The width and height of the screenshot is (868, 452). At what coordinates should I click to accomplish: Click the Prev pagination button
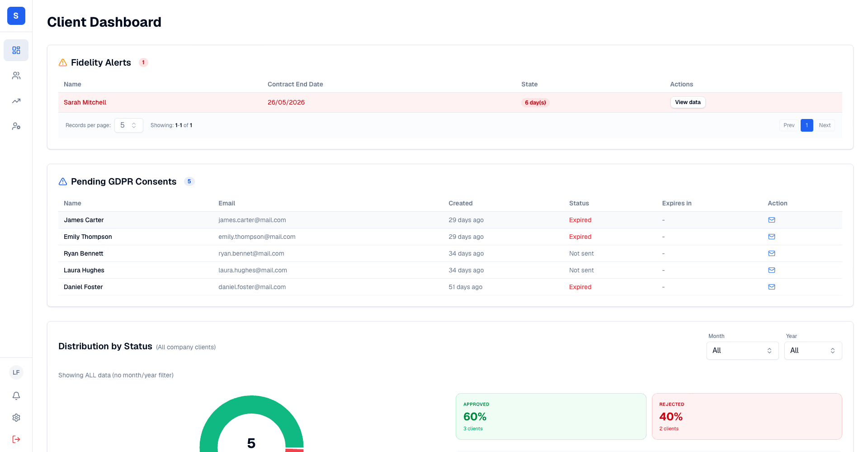tap(789, 125)
